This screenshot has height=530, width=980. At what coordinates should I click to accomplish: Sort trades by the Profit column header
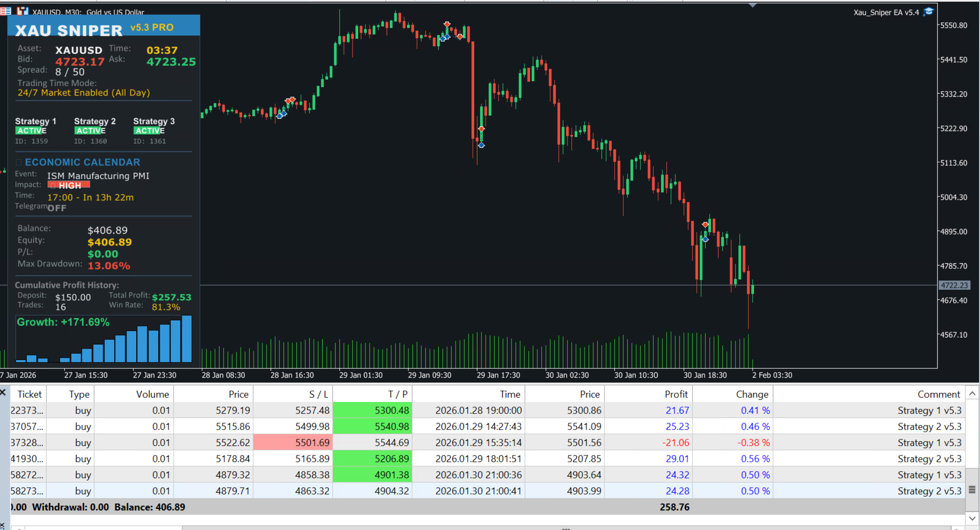click(675, 394)
